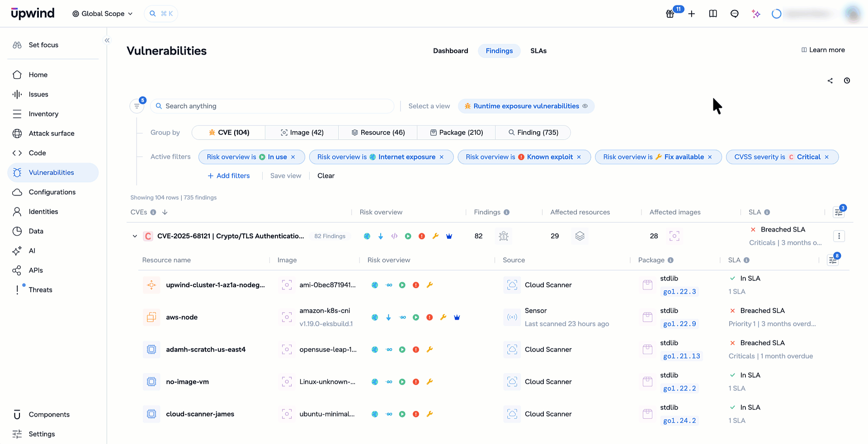Image resolution: width=868 pixels, height=444 pixels.
Task: Click the filter icon with badge 5
Action: pyautogui.click(x=137, y=106)
